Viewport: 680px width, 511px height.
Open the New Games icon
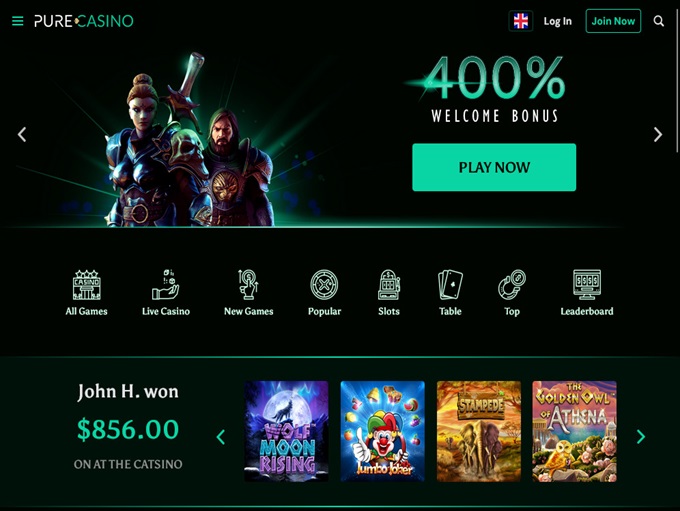tap(248, 285)
